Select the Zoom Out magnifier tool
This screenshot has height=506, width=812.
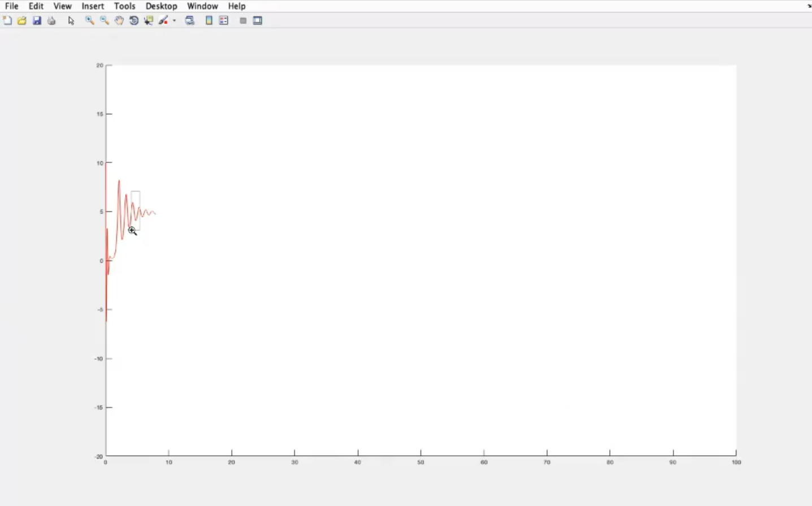pyautogui.click(x=105, y=21)
